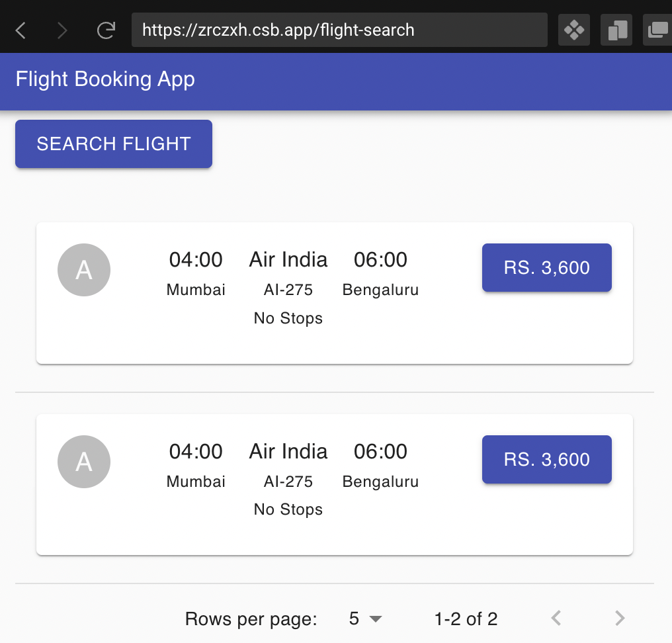Book the first Air India flight for RS. 3,600

click(x=546, y=268)
